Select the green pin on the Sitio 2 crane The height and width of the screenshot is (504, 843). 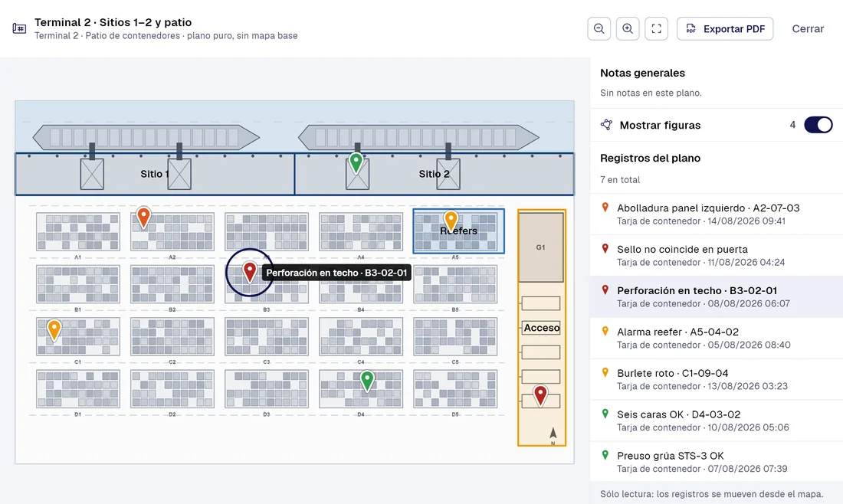click(x=356, y=163)
